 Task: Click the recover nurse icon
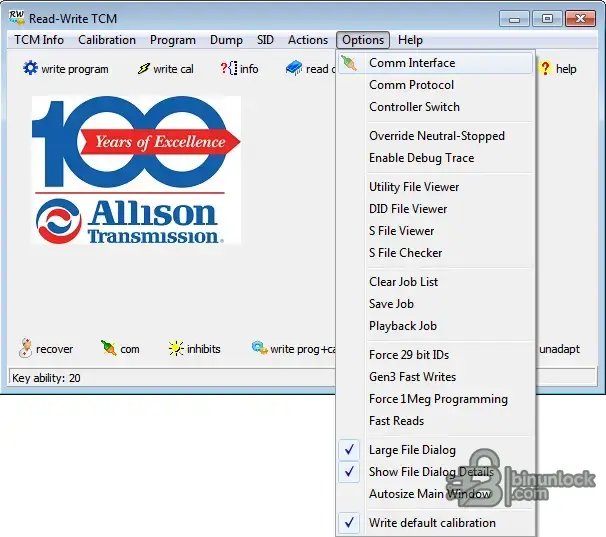click(26, 348)
